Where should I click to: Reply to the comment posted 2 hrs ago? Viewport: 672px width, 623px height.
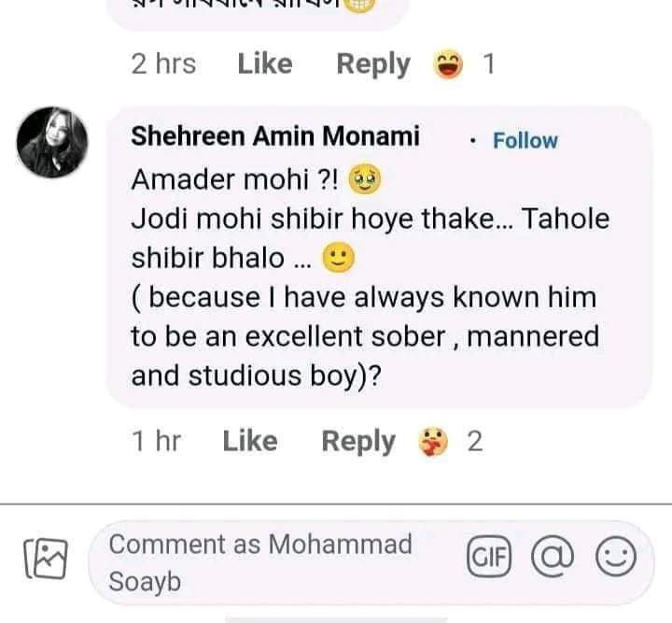372,64
